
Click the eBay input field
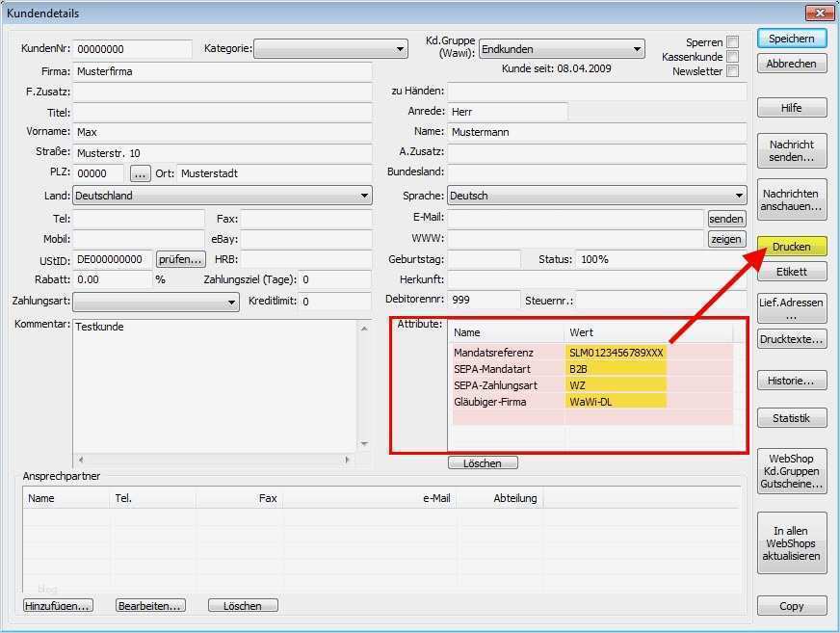pos(306,239)
